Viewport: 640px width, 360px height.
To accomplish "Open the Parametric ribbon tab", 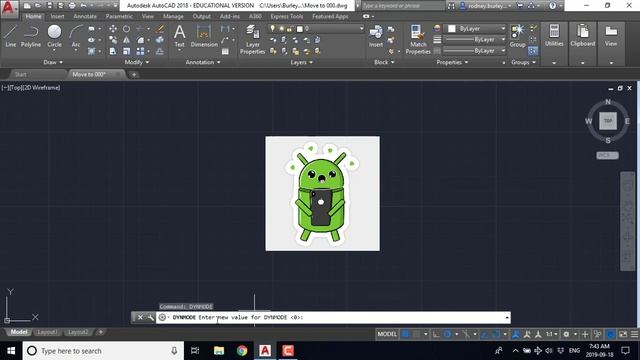I will pos(119,16).
